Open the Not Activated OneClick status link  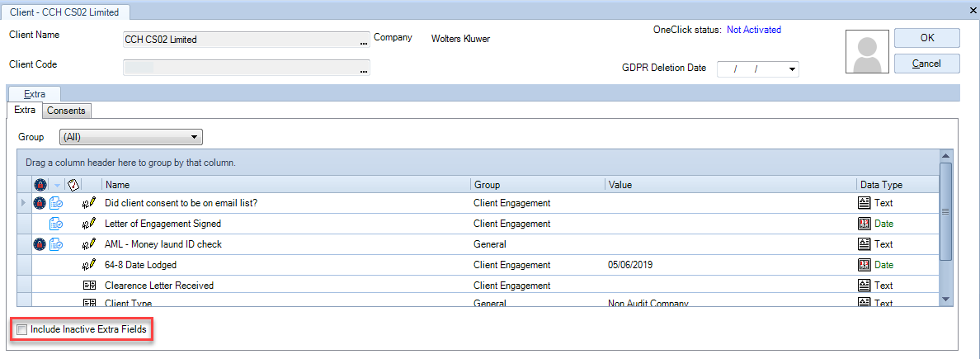[754, 30]
